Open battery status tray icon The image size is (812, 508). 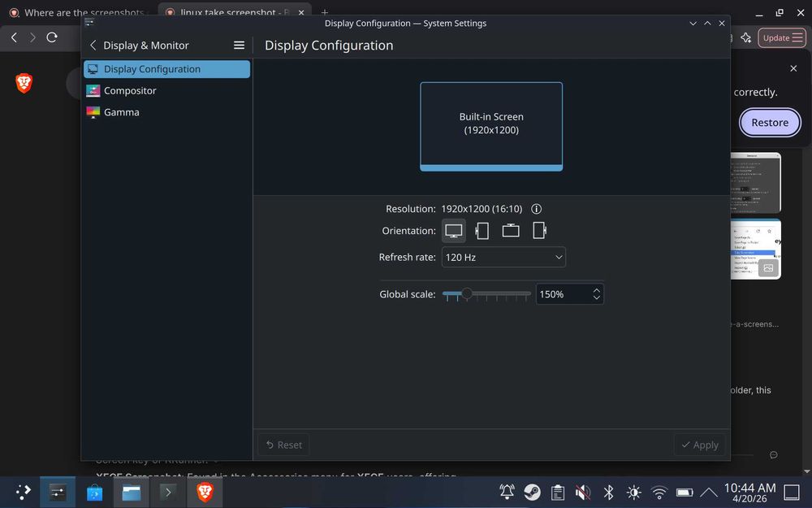click(x=685, y=492)
